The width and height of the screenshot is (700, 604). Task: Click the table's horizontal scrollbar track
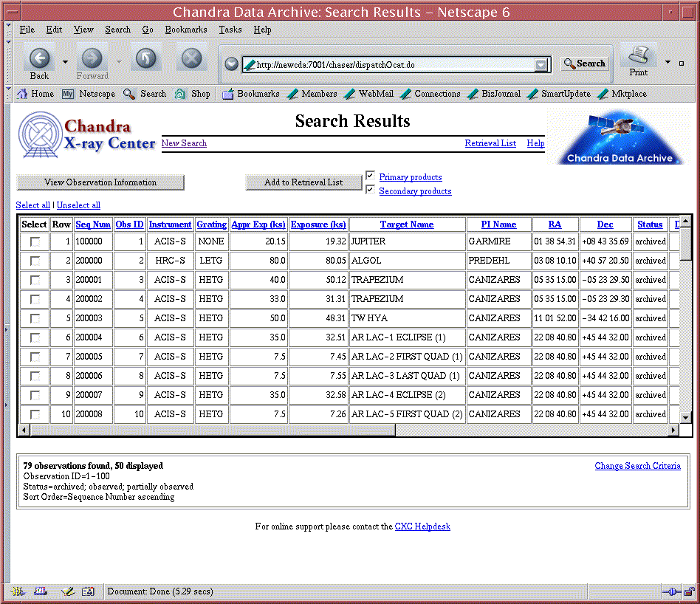coord(532,430)
